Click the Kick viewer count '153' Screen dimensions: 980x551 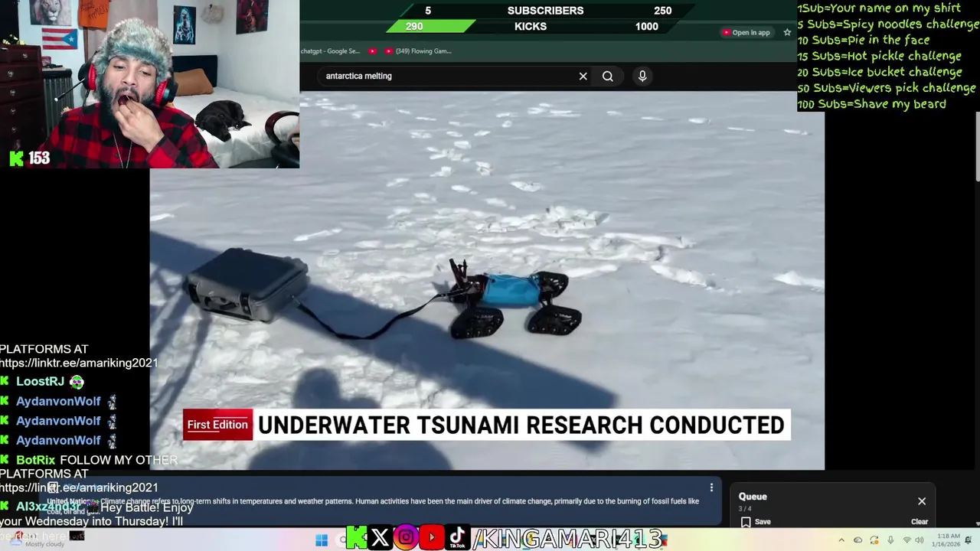39,158
